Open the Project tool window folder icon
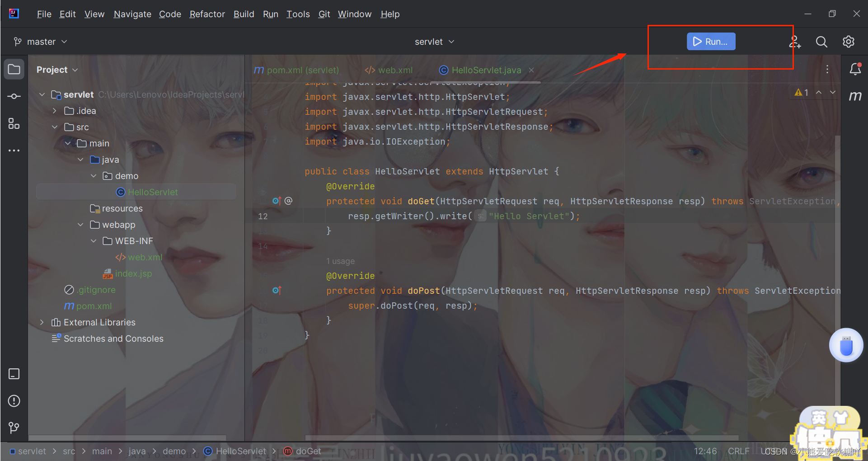Viewport: 868px width, 461px height. [x=14, y=69]
